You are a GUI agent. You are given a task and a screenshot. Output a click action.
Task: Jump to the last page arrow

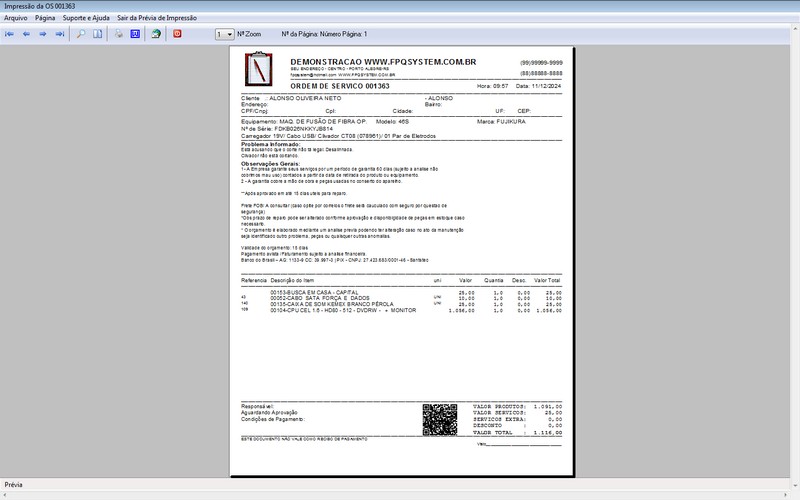(x=61, y=34)
